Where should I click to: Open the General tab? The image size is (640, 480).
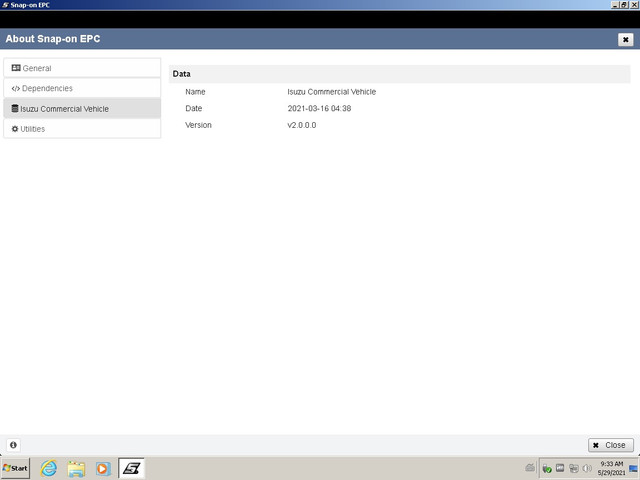coord(82,68)
